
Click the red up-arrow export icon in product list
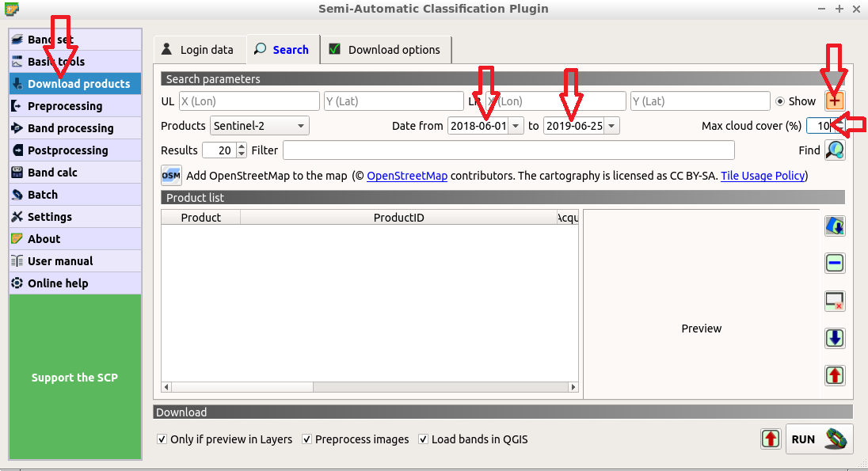pos(834,375)
